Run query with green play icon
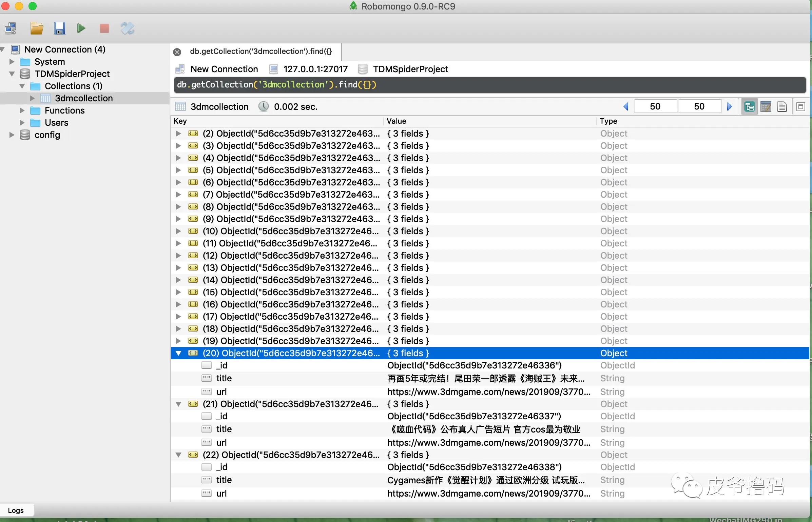 81,28
